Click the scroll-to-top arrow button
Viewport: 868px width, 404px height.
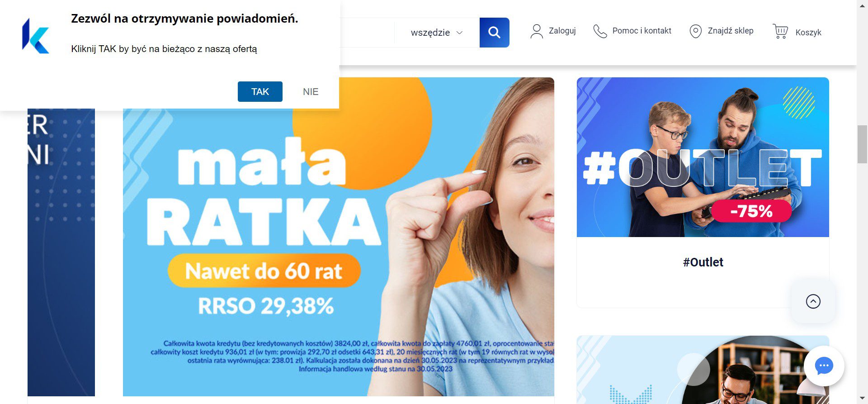pos(813,301)
